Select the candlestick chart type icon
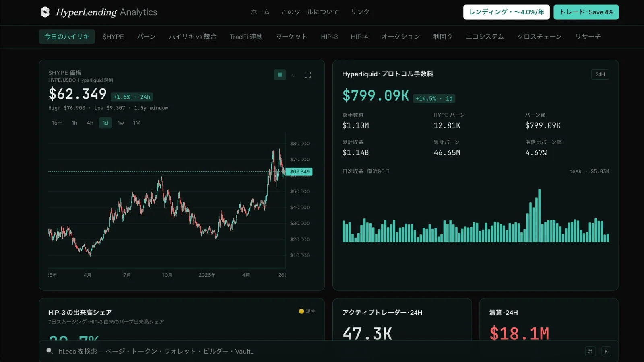Screen dimensions: 644x362 point(280,75)
